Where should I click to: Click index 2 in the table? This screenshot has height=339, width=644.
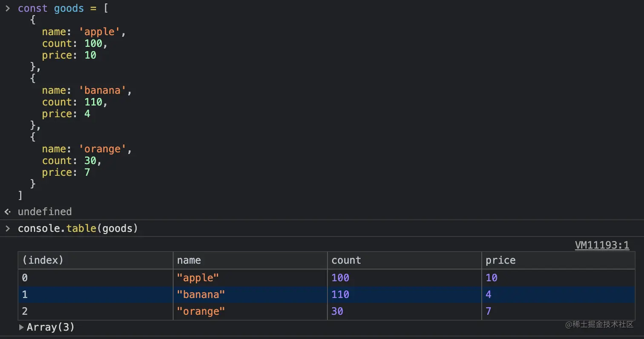point(25,311)
